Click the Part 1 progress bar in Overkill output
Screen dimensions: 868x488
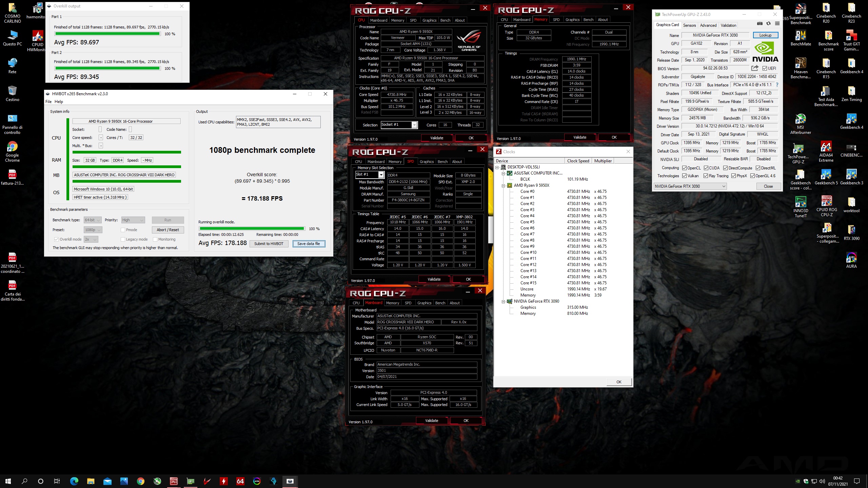coord(107,34)
